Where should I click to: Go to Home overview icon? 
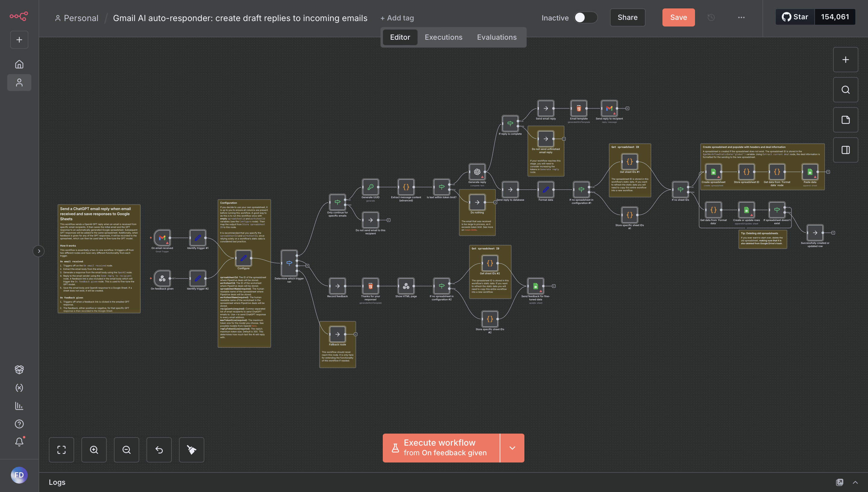point(19,64)
